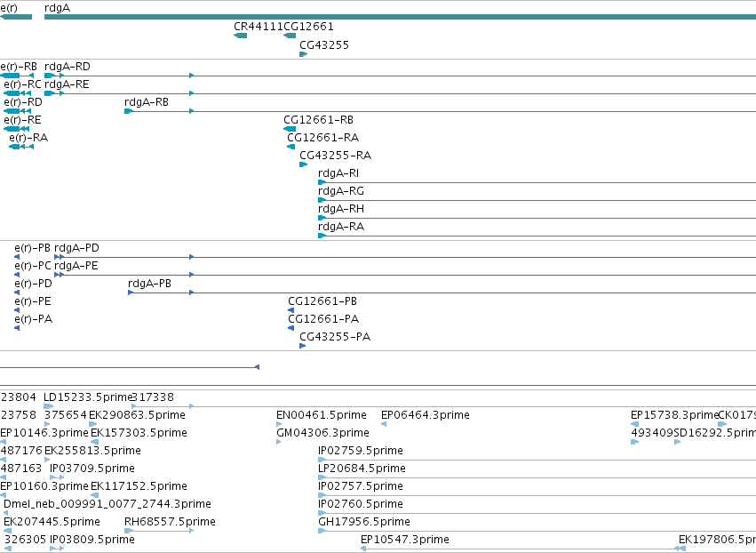Click transcript rdgA-RA label
756x553 pixels.
(341, 228)
